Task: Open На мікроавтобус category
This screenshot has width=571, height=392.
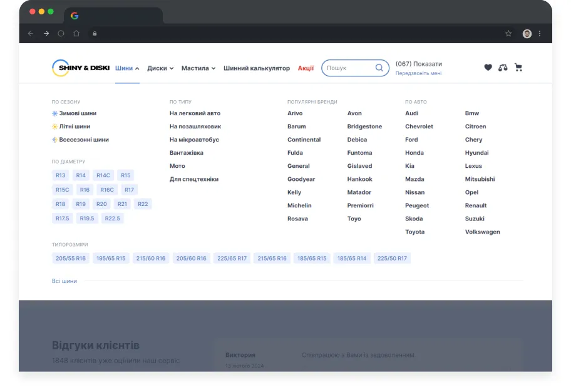Action: pos(194,140)
